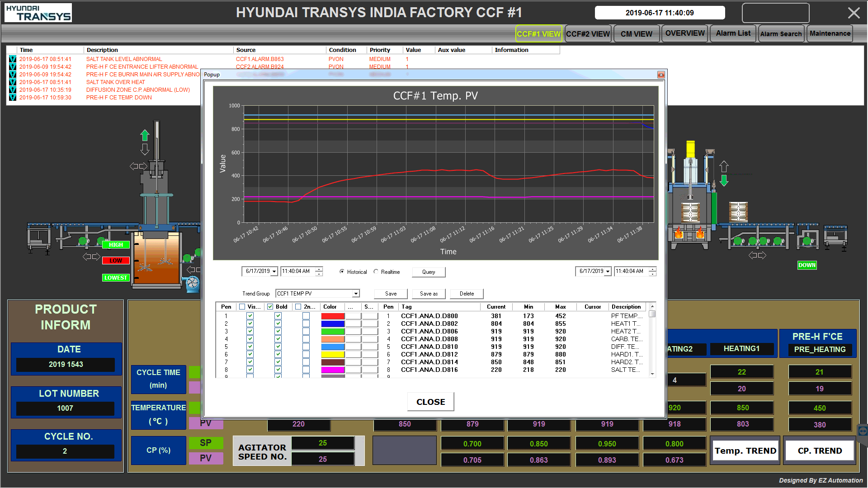Click the Delete button

click(467, 294)
